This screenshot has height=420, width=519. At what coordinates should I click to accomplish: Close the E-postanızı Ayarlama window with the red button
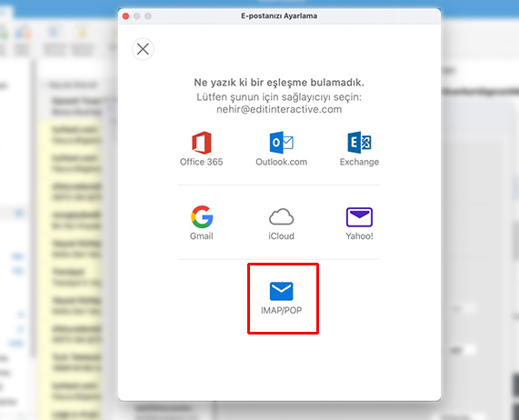125,16
